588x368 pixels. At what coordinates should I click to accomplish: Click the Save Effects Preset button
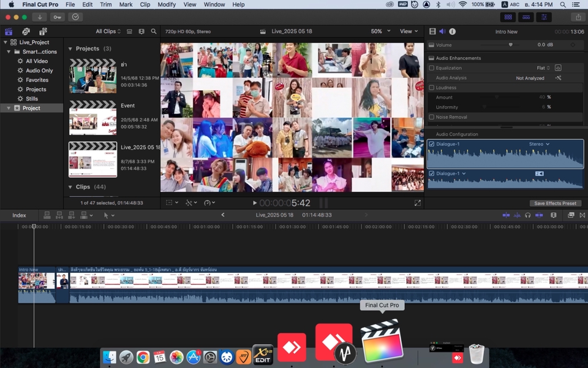point(556,203)
